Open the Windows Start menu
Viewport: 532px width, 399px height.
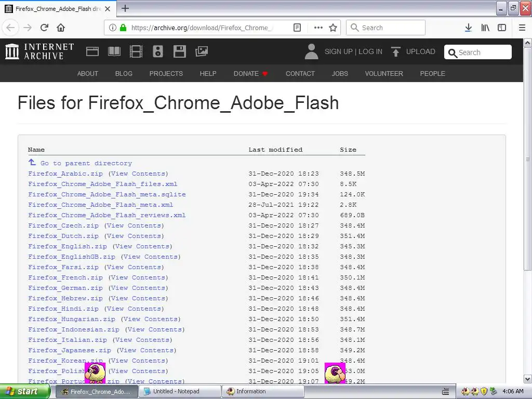24,392
